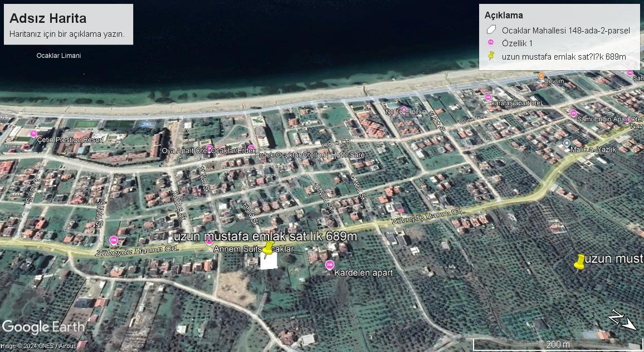Image resolution: width=644 pixels, height=352 pixels.
Task: Click the 'Açıklama' legend heading
Action: [x=504, y=15]
